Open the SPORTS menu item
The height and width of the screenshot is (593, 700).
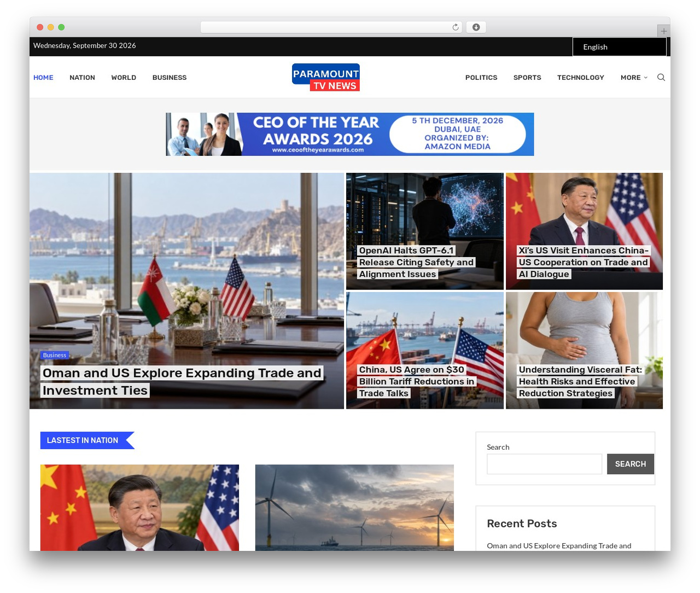tap(527, 78)
